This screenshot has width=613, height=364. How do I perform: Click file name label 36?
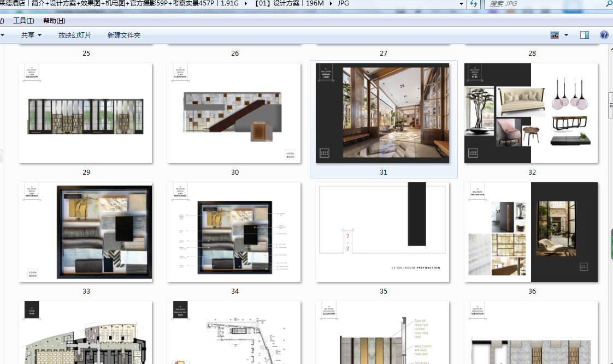pos(532,291)
